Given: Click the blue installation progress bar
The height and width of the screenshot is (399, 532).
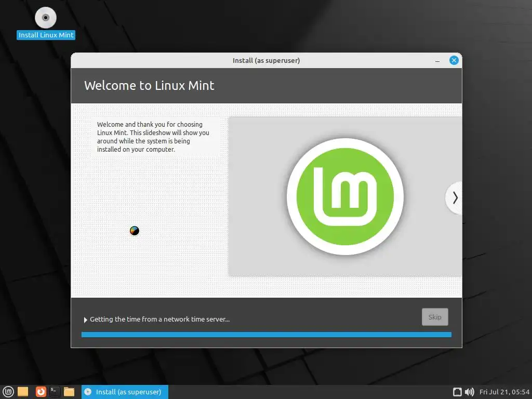Looking at the screenshot, I should coord(267,335).
